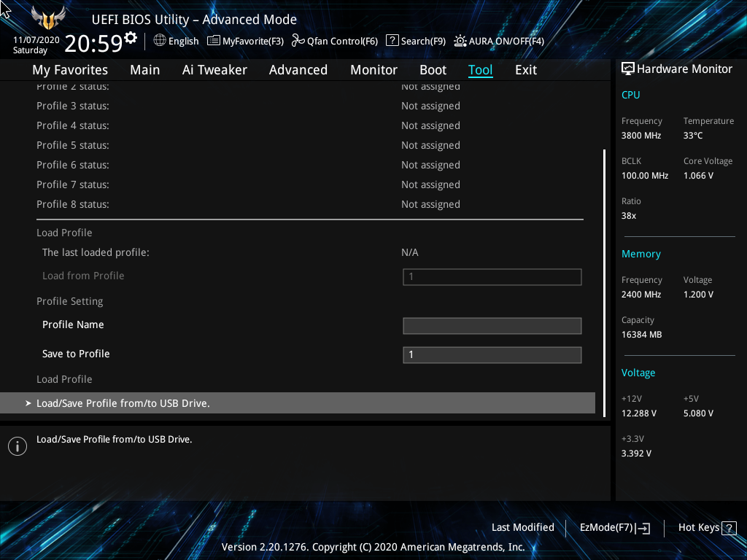Click the Save to Profile label

point(76,354)
